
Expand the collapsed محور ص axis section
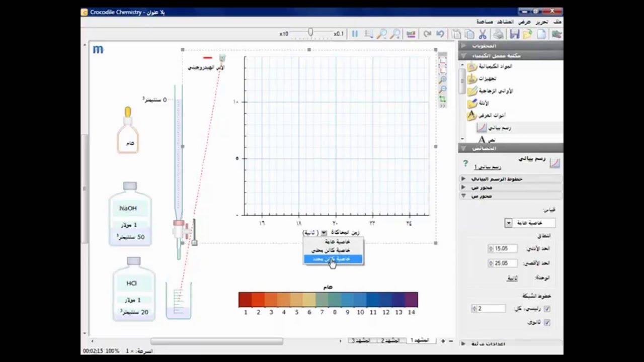pos(511,187)
